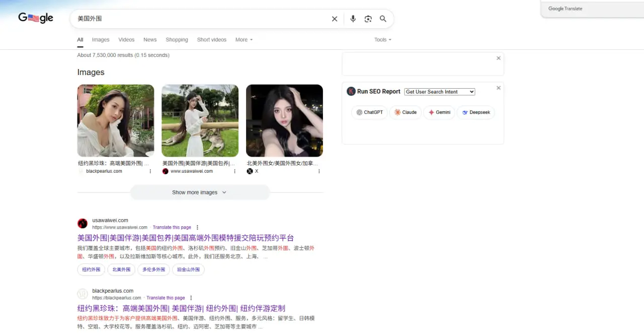The height and width of the screenshot is (336, 644).
Task: Open the Tools dropdown
Action: 382,40
